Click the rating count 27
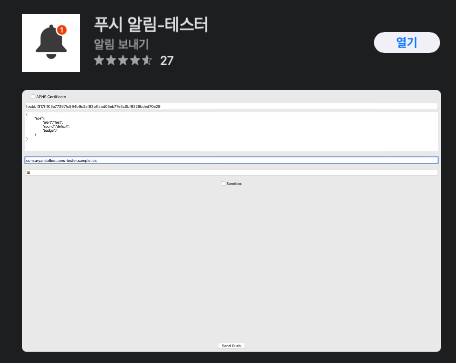 (167, 61)
